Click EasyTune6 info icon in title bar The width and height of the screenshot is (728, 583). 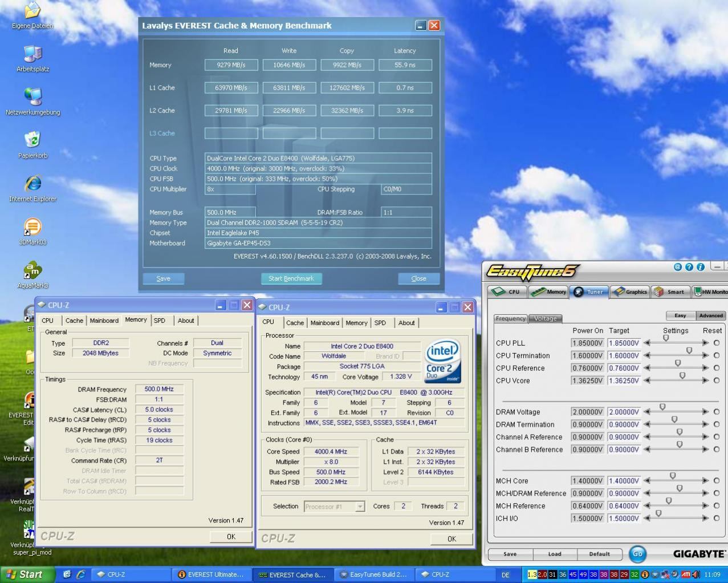click(701, 266)
